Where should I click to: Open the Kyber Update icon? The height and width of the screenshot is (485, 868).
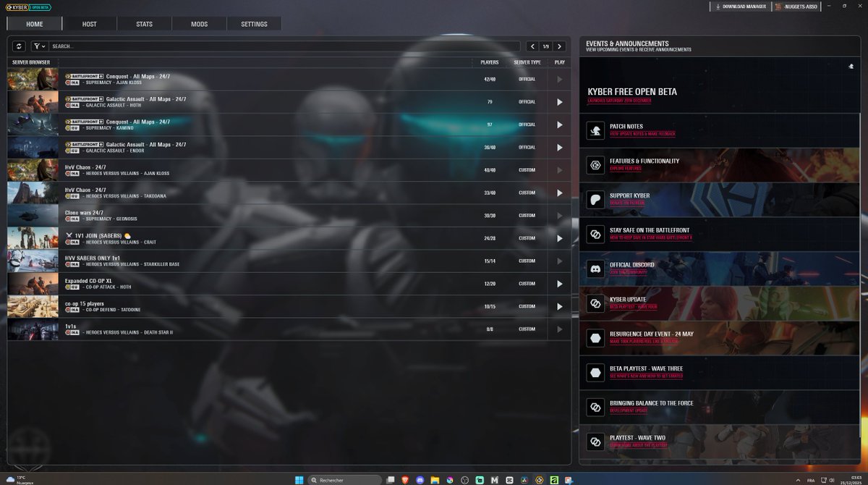pos(595,303)
